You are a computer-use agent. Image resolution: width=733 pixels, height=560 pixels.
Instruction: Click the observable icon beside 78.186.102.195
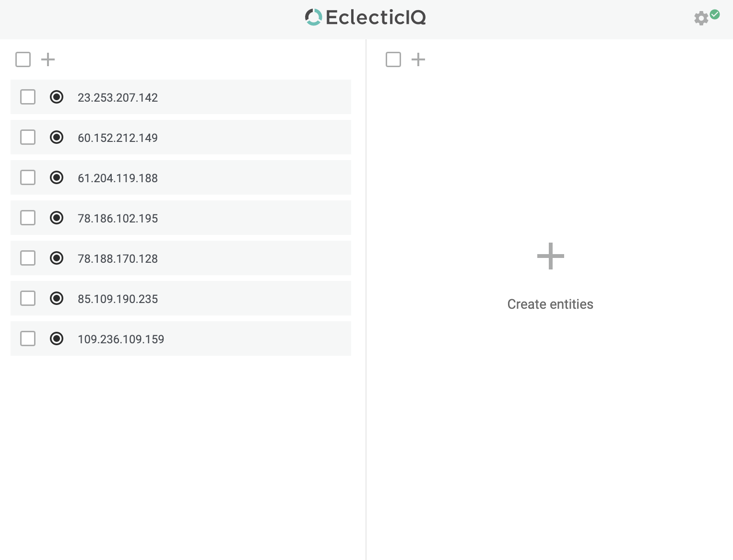(x=56, y=218)
